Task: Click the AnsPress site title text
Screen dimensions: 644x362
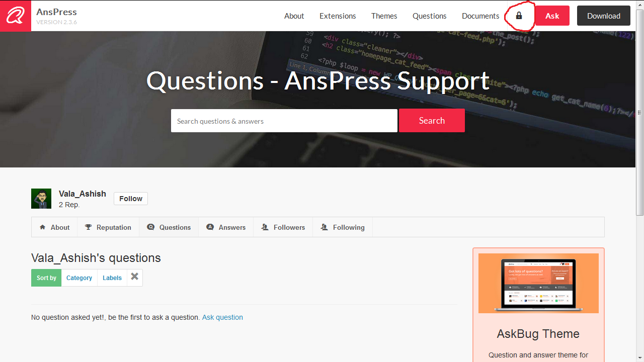Action: (56, 12)
